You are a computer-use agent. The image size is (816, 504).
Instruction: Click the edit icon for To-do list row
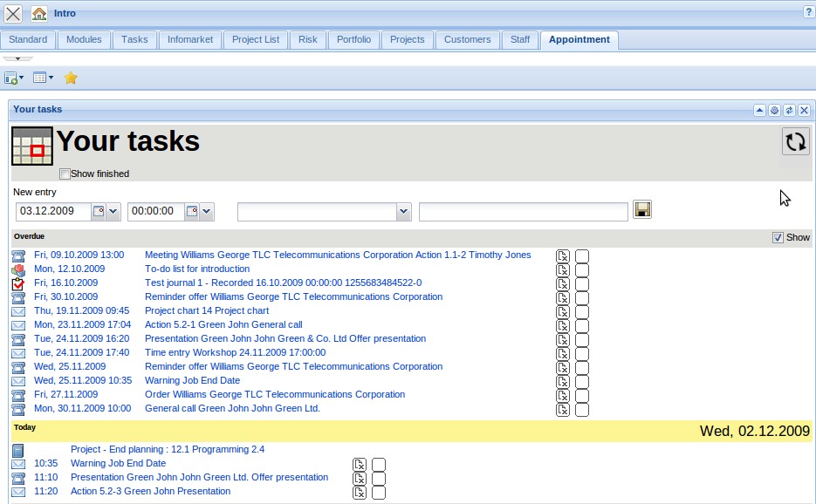(563, 269)
